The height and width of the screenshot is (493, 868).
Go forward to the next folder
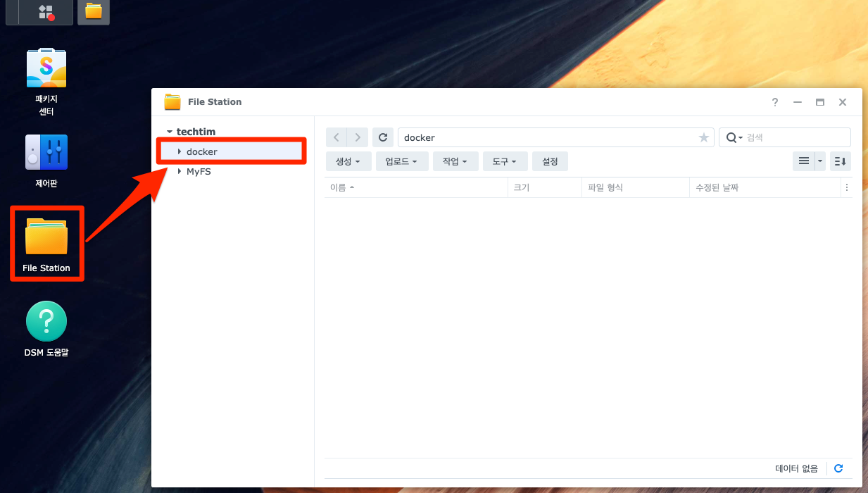(x=358, y=137)
